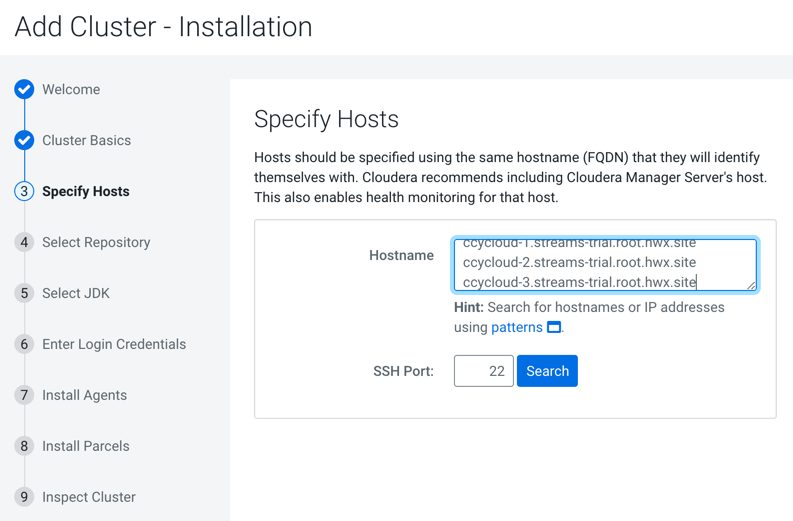Image resolution: width=793 pixels, height=521 pixels.
Task: Click the step 4 number circle
Action: point(24,242)
